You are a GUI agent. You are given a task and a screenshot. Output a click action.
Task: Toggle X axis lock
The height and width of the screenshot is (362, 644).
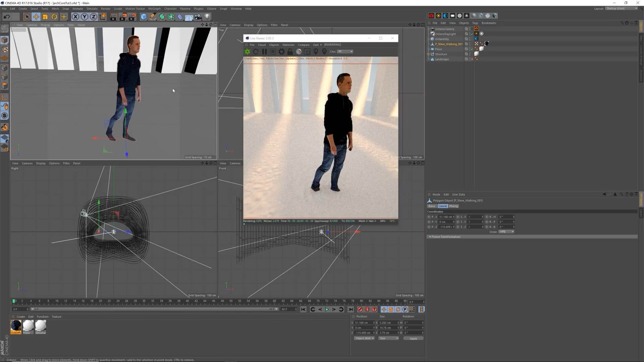pyautogui.click(x=75, y=17)
